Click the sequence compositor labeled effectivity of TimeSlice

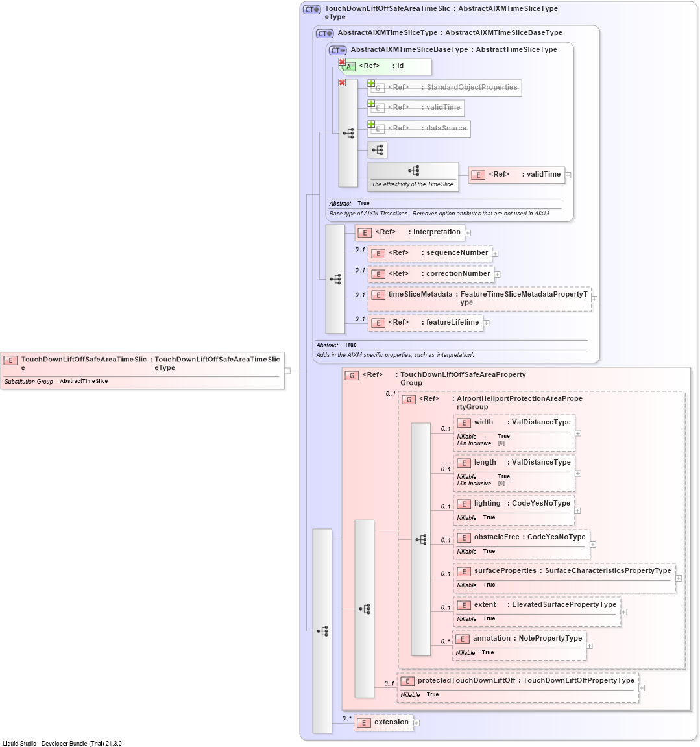tap(413, 177)
